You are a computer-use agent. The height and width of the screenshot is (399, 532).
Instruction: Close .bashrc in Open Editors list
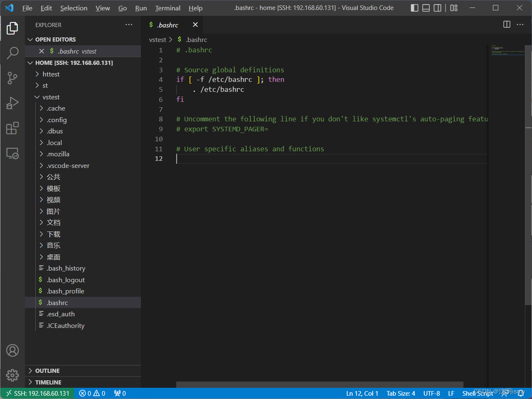click(x=42, y=51)
